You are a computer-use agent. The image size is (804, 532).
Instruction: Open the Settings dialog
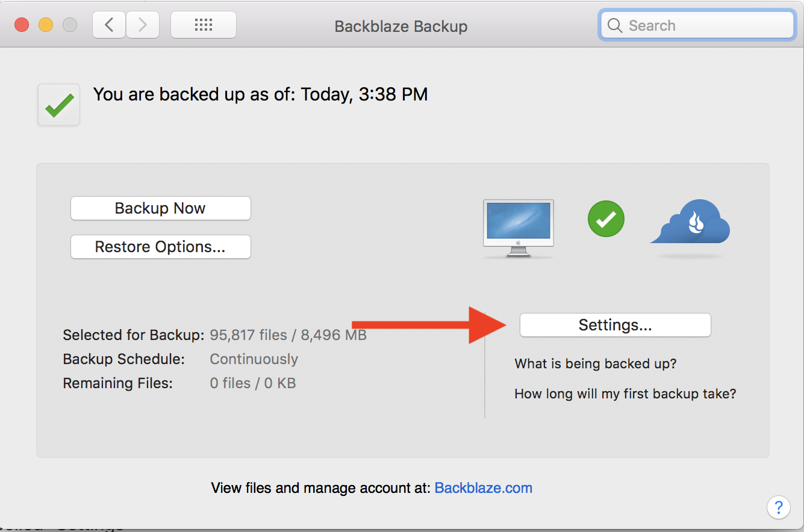coord(615,325)
